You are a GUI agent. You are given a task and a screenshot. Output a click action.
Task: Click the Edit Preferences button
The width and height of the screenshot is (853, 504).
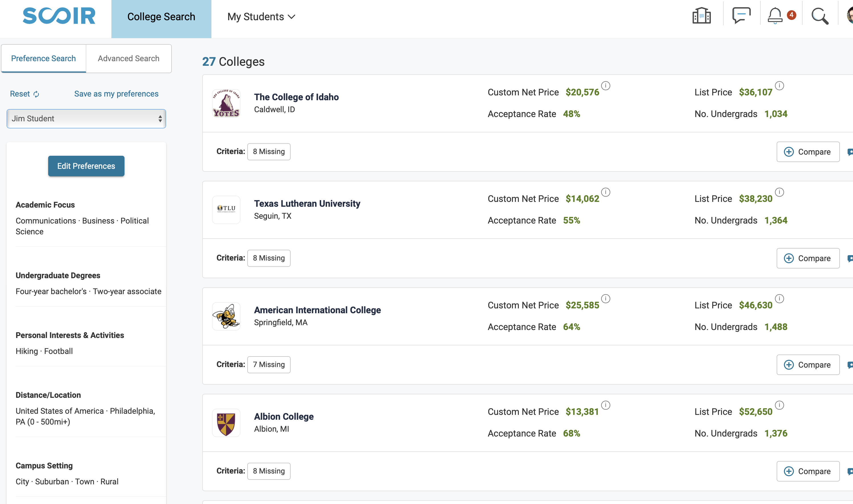click(x=86, y=166)
